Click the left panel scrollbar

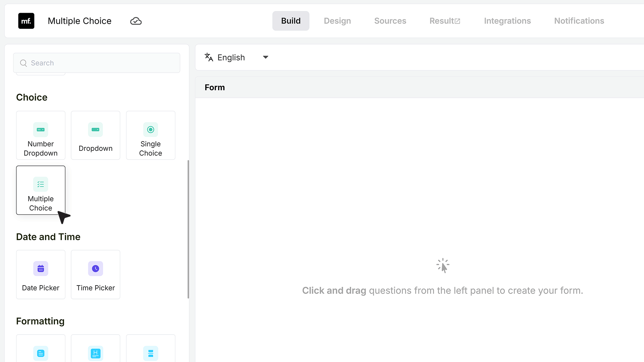188,229
